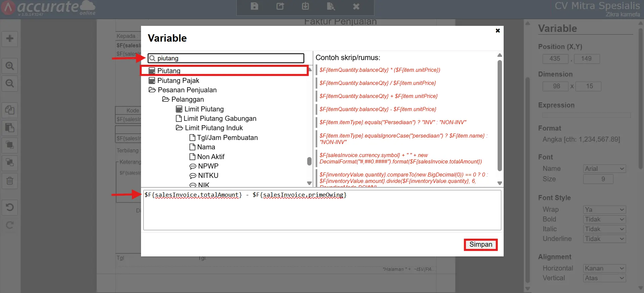Open the Bold Tidak dropdown
Viewport: 644px width, 293px height.
coord(604,219)
